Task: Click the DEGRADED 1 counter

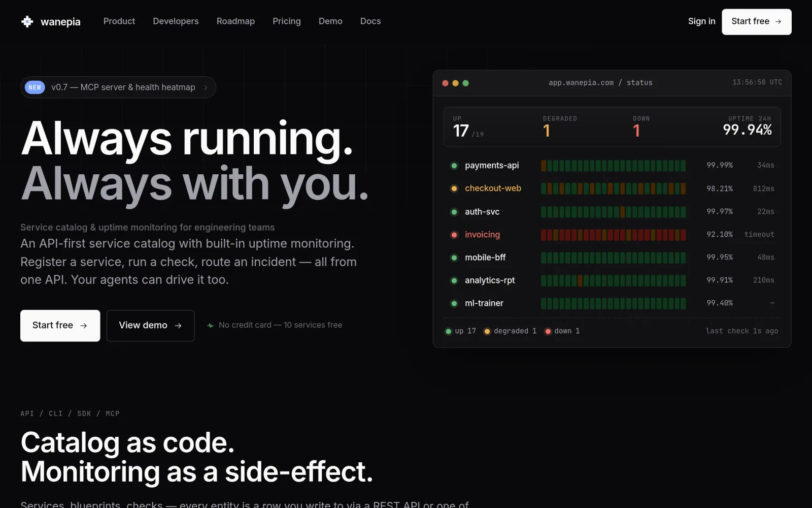Action: [560, 127]
